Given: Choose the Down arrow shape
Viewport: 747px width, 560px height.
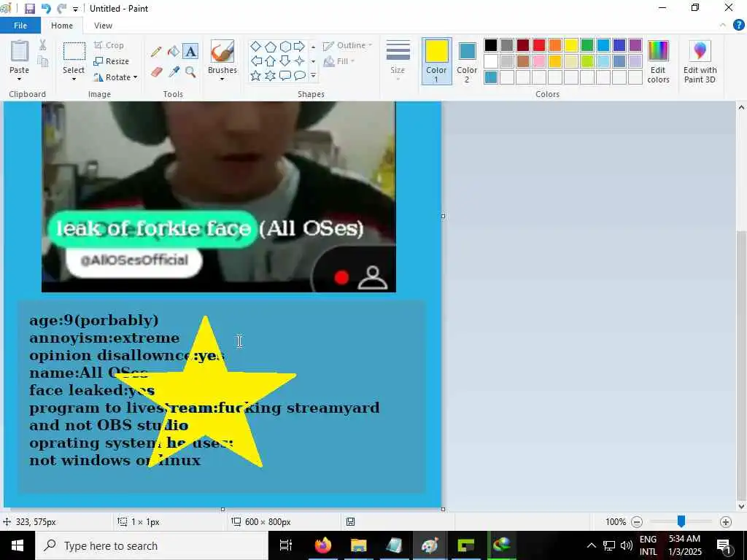Looking at the screenshot, I should pyautogui.click(x=285, y=61).
